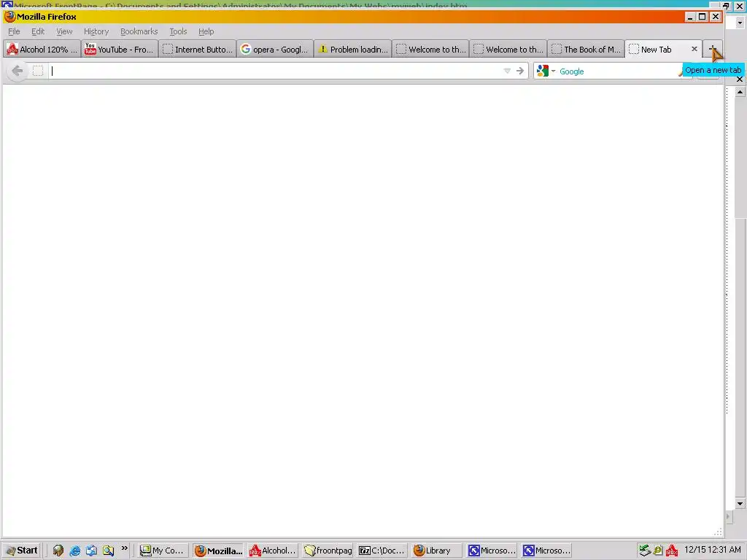
Task: Close the Mozilla Firefox window
Action: click(715, 17)
